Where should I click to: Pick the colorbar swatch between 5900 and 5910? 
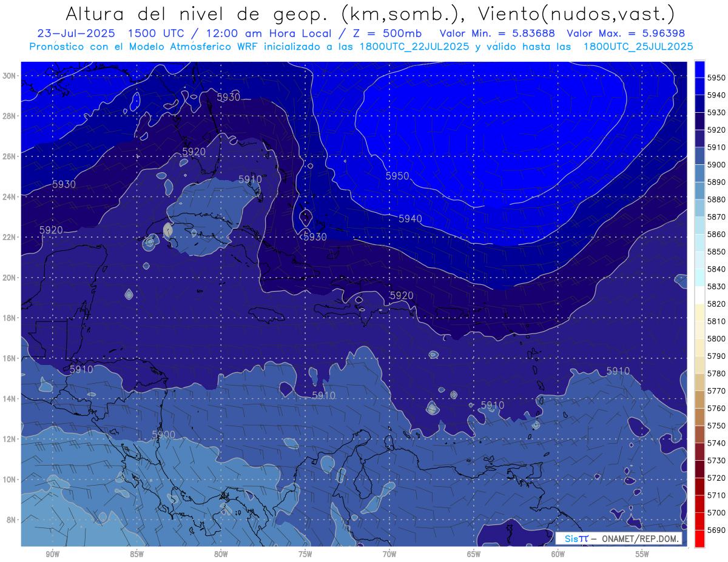699,156
